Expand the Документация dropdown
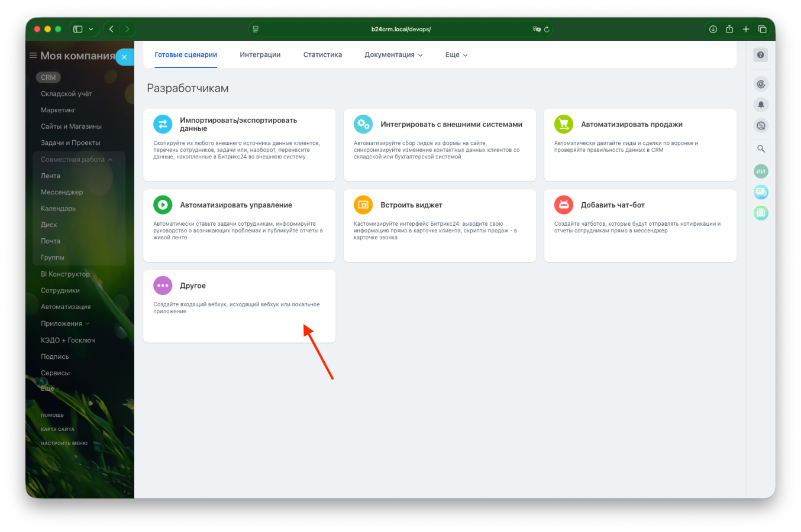Viewport: 801px width, 532px height. click(x=393, y=55)
